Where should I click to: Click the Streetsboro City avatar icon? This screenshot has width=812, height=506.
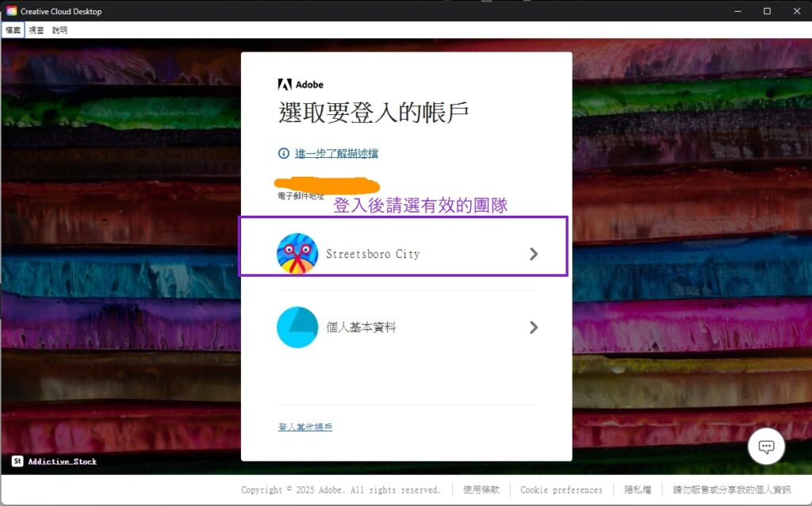(x=297, y=254)
